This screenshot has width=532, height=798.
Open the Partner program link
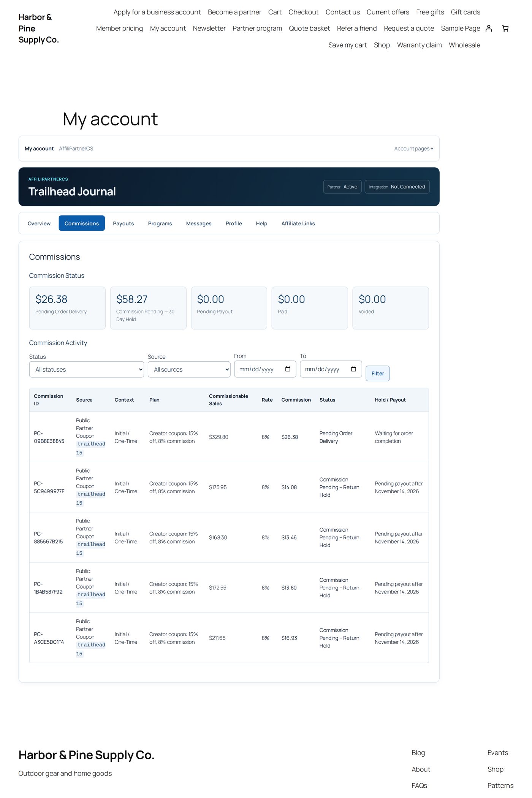click(x=257, y=28)
